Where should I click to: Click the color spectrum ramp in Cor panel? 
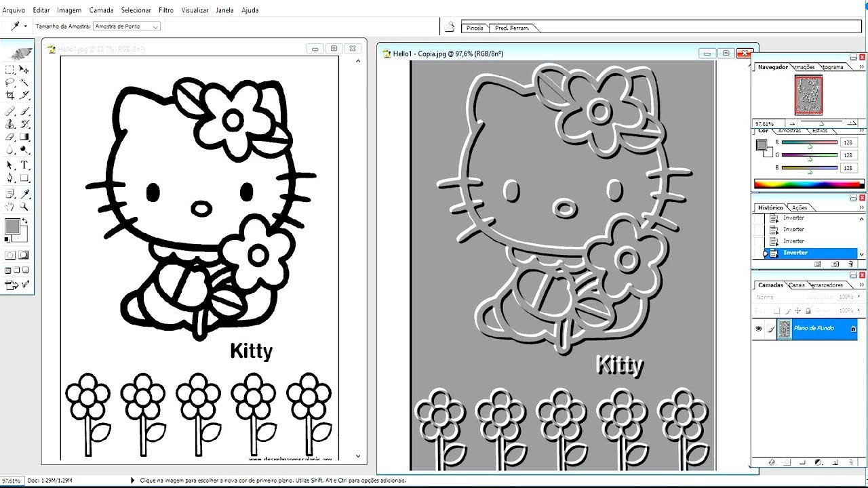click(809, 184)
